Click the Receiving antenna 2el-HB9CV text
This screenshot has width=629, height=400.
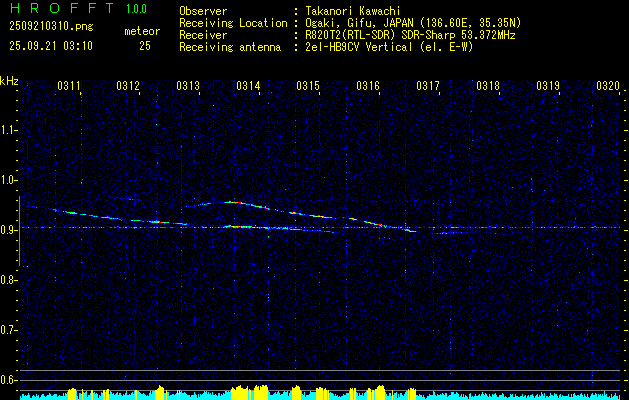point(390,47)
